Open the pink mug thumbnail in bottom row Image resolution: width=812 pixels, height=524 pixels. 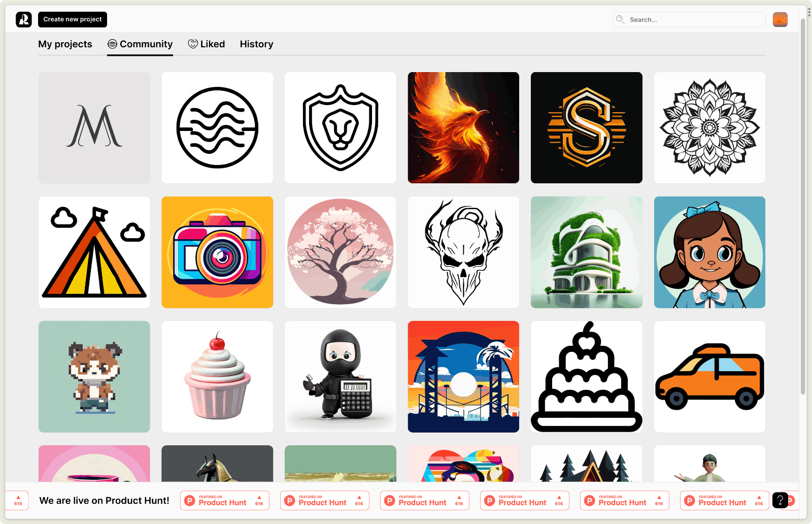point(94,464)
